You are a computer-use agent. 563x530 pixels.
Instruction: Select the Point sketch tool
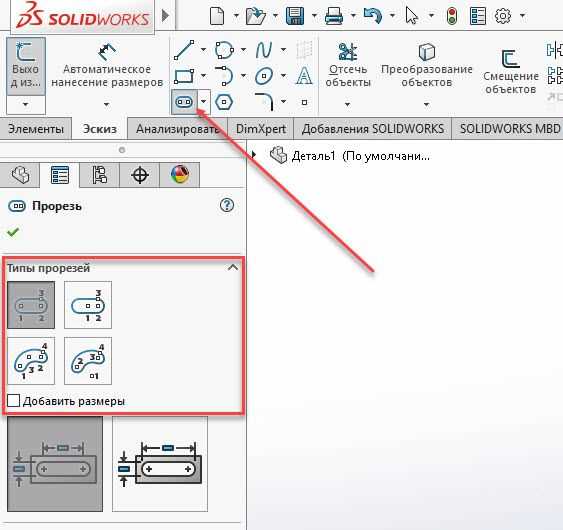point(304,102)
